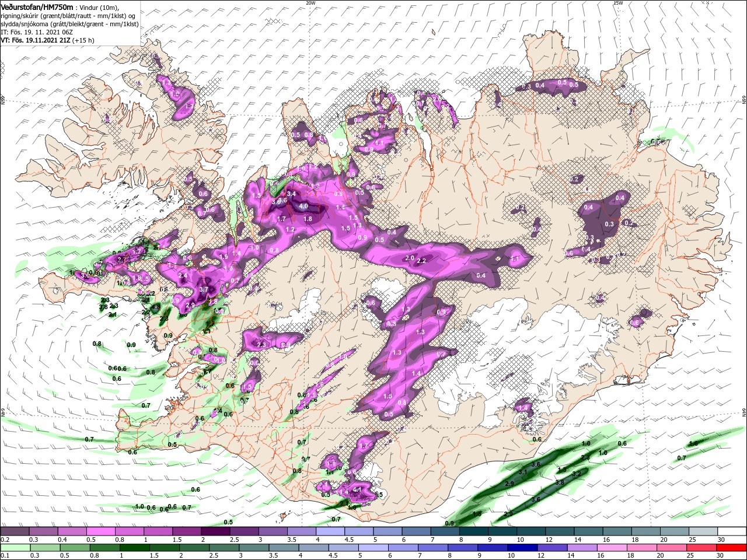Select the dark purple upper swatch starting at 2
The image size is (747, 560).
tap(215, 531)
